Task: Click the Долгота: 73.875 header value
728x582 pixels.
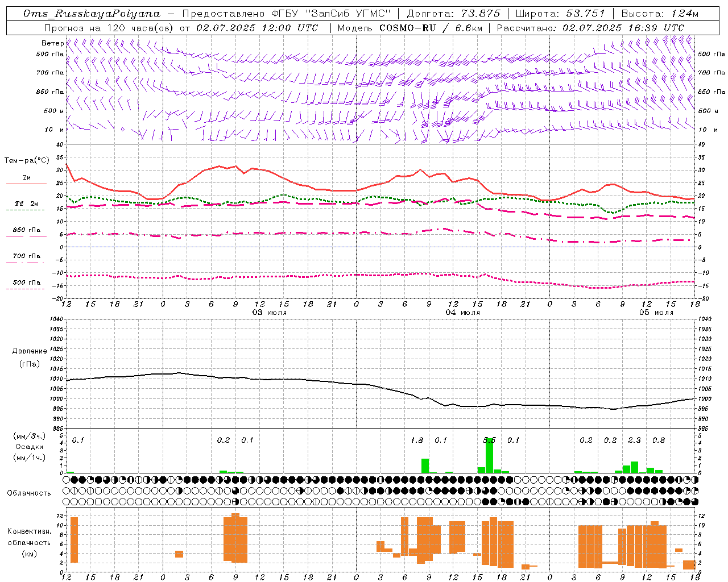Action: coord(453,14)
